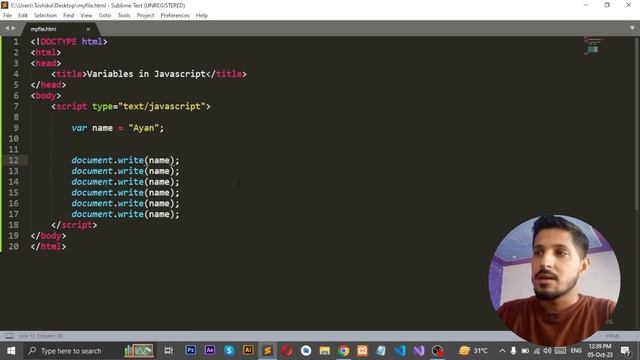The width and height of the screenshot is (640, 360).
Task: Check the battery tray icon
Action: click(x=525, y=351)
